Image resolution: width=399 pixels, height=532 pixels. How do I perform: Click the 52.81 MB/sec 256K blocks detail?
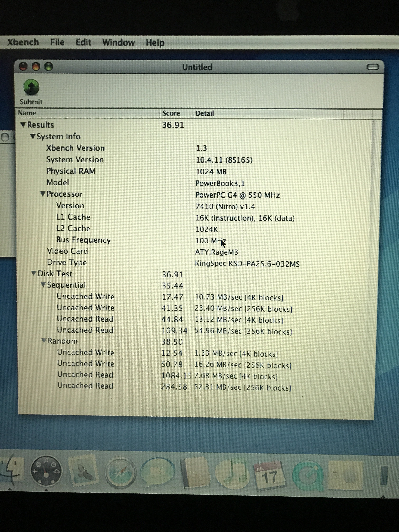tap(243, 388)
